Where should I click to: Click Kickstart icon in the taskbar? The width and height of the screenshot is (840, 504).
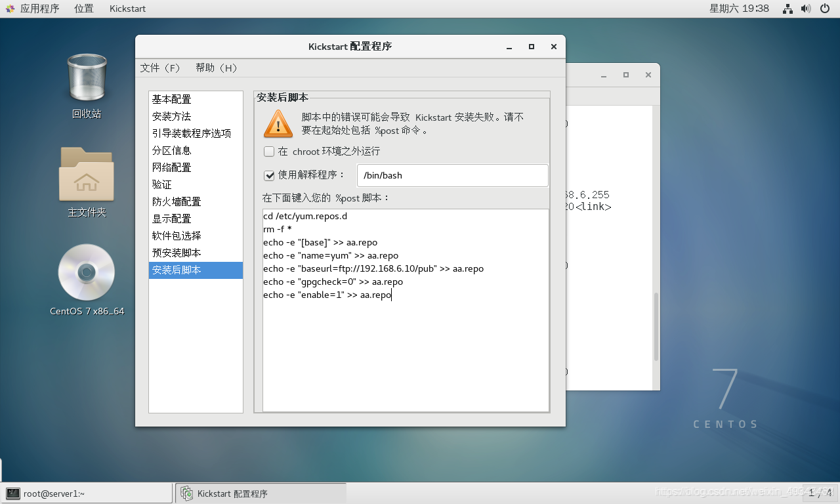(x=187, y=493)
